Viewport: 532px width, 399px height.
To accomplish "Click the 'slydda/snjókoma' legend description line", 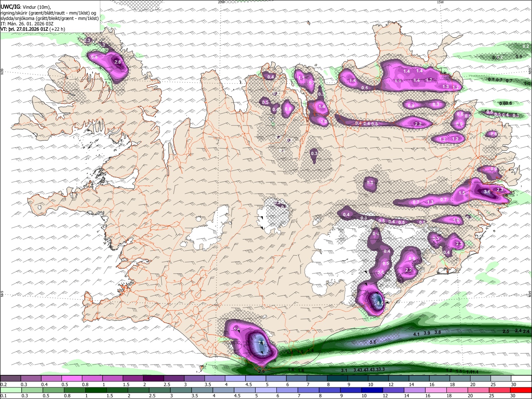I will tap(49, 18).
